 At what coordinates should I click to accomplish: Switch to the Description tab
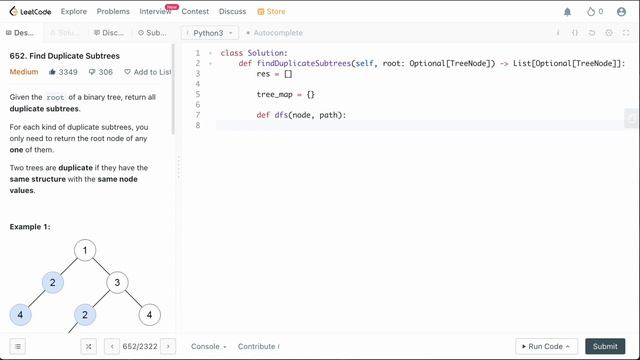[x=20, y=33]
